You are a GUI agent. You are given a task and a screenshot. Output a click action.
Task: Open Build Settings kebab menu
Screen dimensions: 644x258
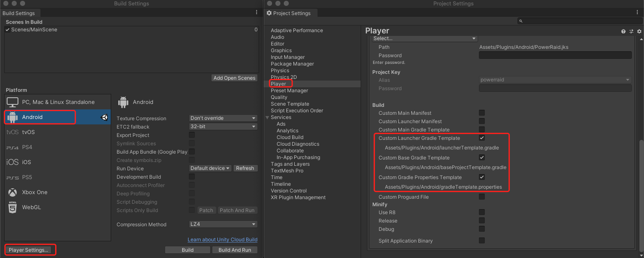[x=257, y=13]
